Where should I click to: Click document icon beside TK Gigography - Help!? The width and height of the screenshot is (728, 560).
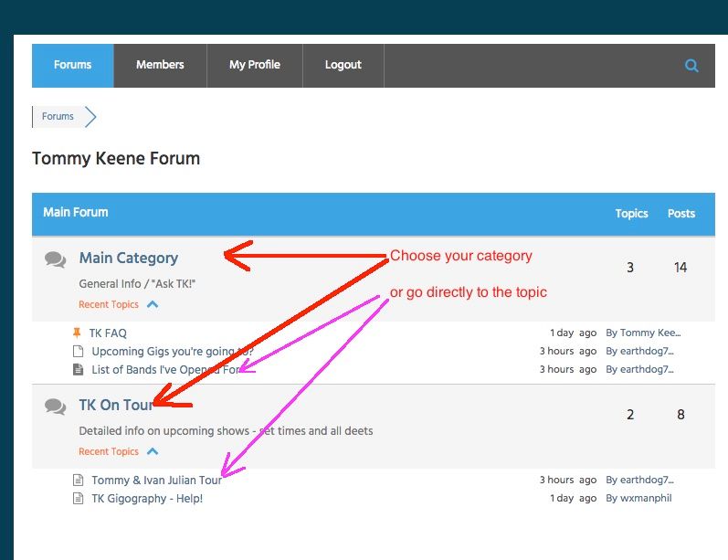click(x=78, y=498)
